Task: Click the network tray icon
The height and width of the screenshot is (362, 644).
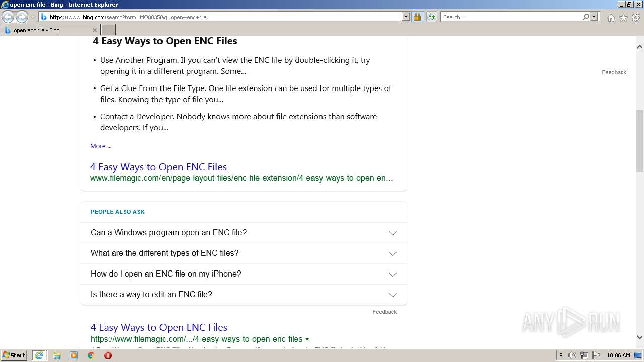Action: point(584,355)
